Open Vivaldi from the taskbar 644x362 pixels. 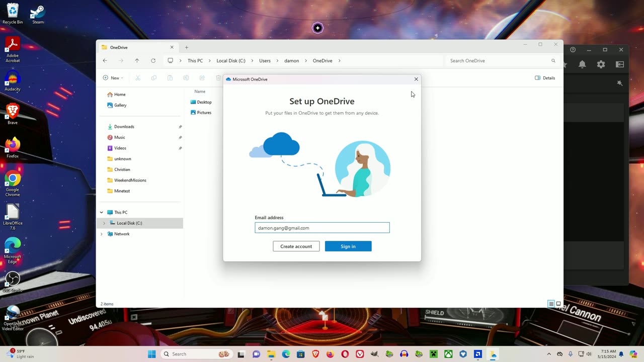360,354
